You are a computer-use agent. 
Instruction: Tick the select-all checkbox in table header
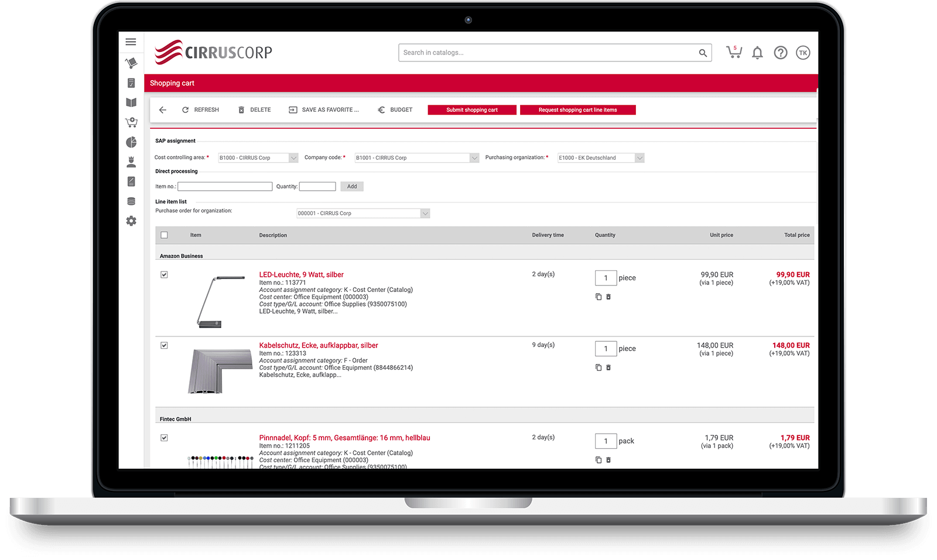coord(164,235)
